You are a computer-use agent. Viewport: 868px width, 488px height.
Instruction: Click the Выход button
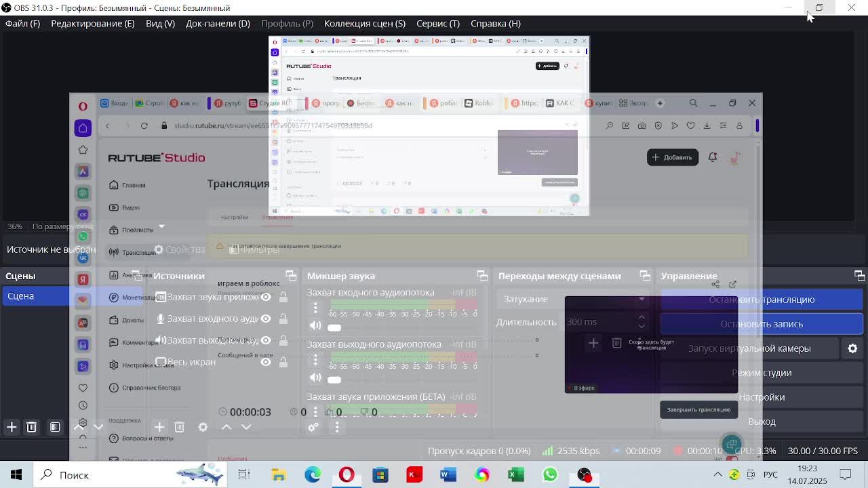coord(762,422)
